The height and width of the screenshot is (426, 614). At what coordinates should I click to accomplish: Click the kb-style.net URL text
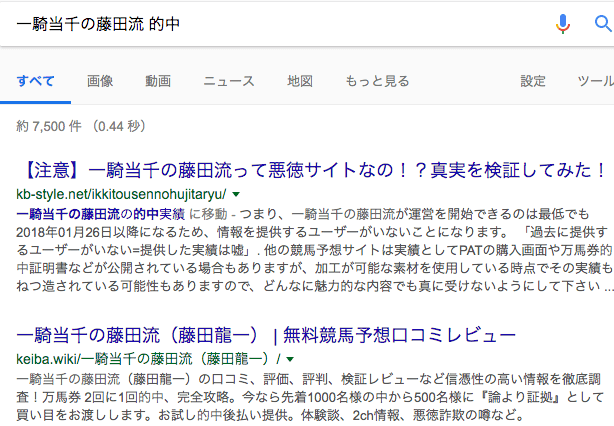coord(121,194)
